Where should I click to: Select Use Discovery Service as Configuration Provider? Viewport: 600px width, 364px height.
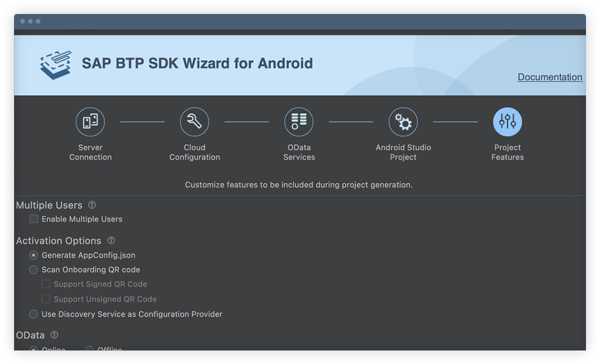pos(33,314)
